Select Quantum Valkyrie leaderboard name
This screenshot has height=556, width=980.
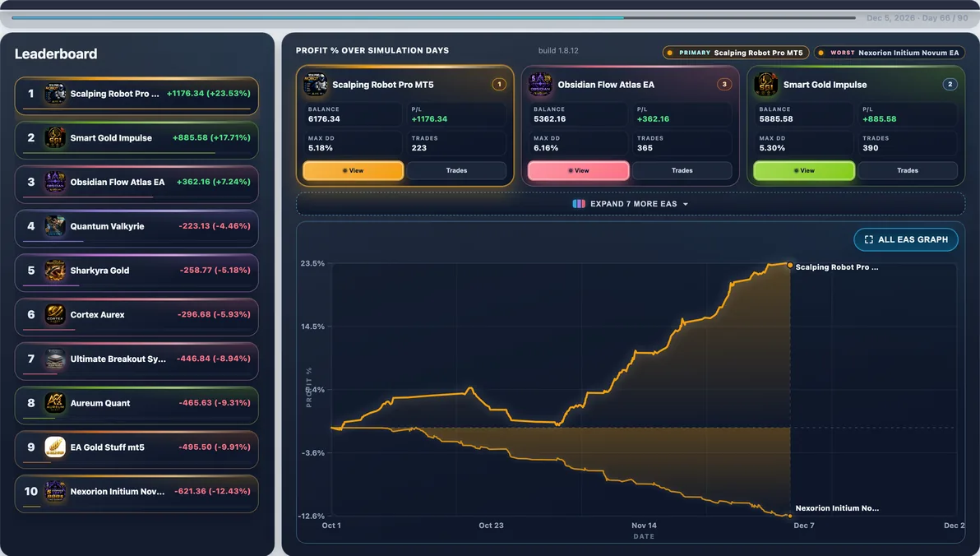tap(107, 226)
